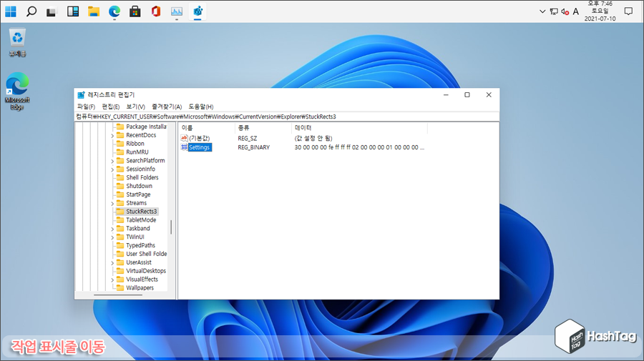The width and height of the screenshot is (644, 361).
Task: Select VirtualDesktops registry key
Action: coord(146,271)
